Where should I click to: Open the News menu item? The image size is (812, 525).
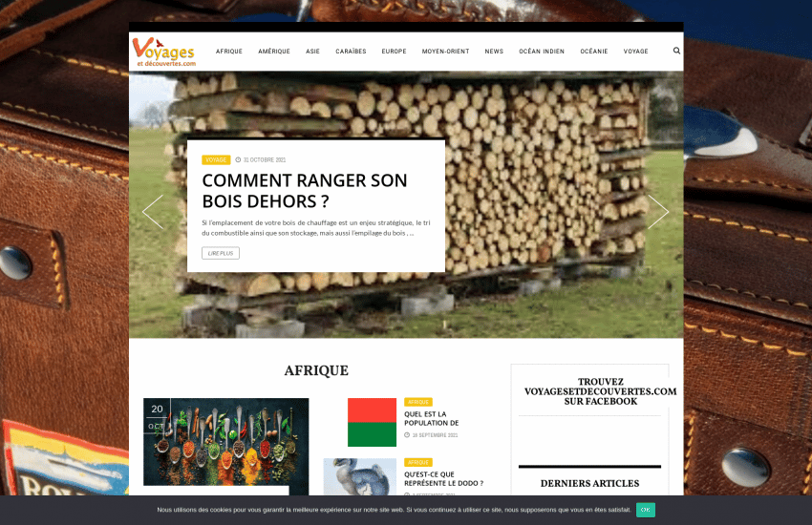click(x=494, y=52)
